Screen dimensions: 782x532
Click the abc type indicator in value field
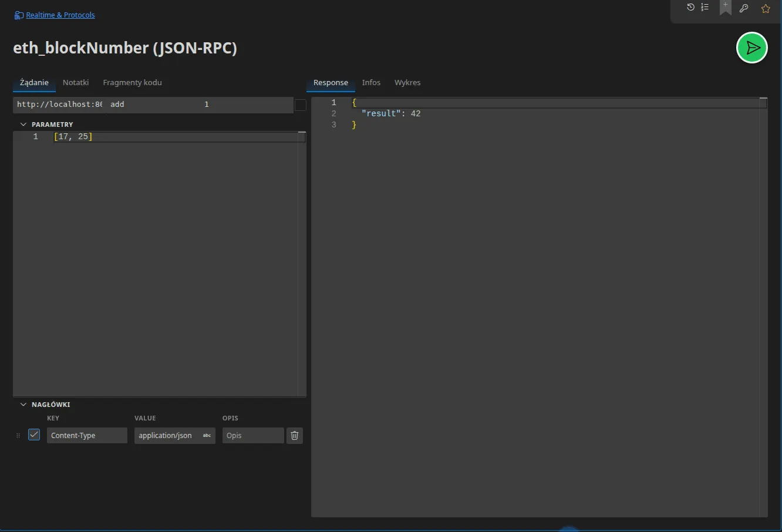(207, 436)
